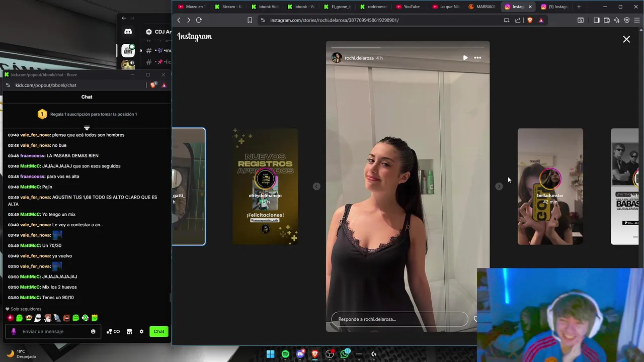Image resolution: width=644 pixels, height=362 pixels.
Task: Open OBS Studio from the taskbar
Action: 330,354
